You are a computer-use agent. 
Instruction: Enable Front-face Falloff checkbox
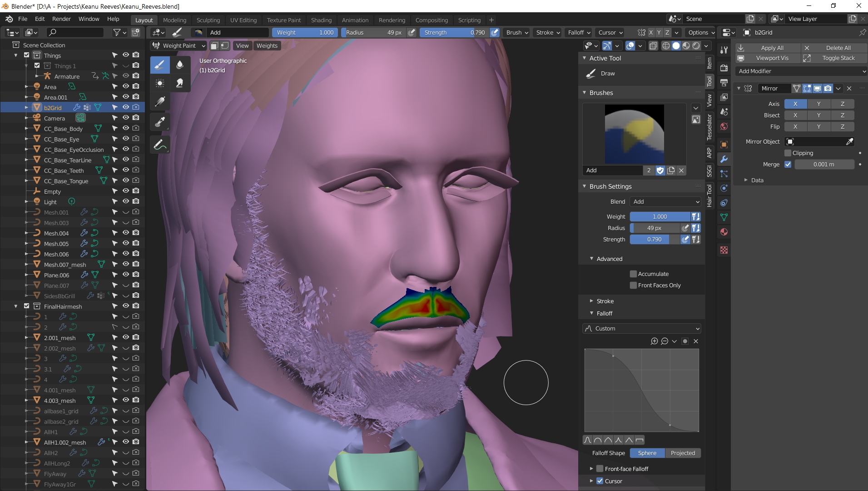click(x=600, y=469)
